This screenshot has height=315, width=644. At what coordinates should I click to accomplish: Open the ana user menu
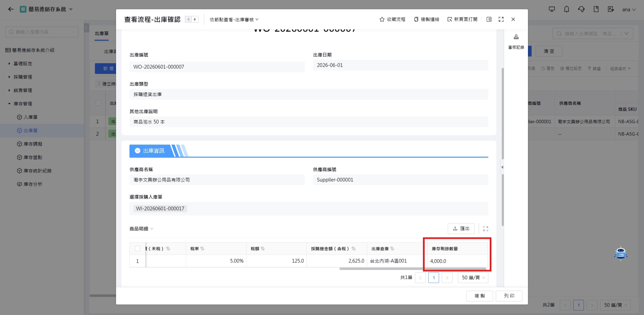point(629,9)
